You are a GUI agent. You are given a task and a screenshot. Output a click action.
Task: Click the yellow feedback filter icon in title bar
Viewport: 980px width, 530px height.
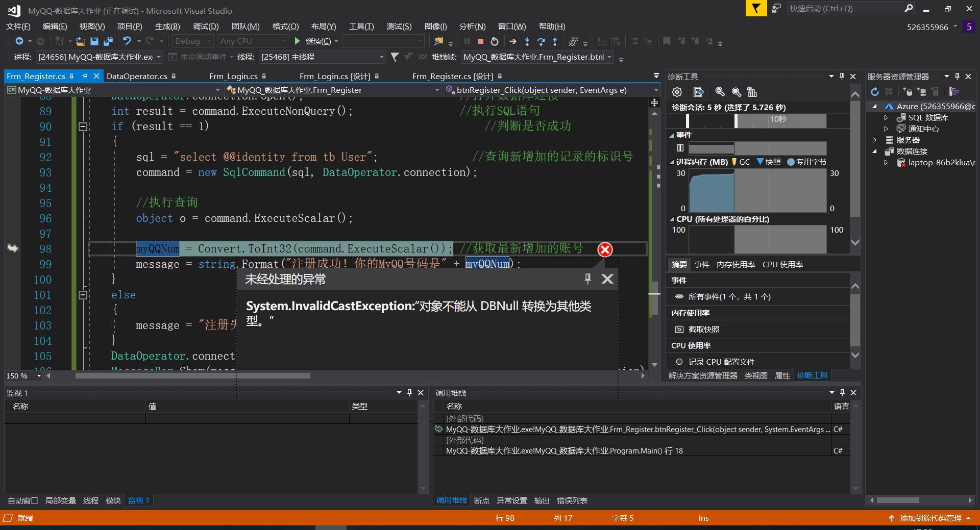point(756,8)
